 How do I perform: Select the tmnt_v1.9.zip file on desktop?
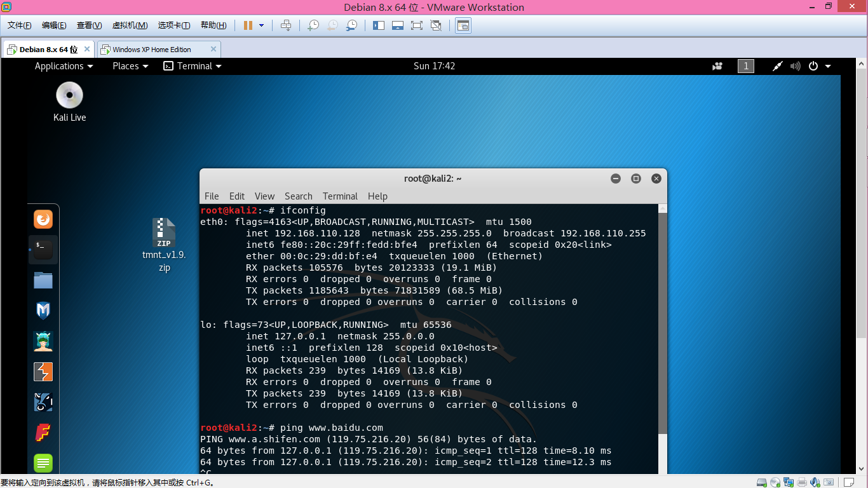tap(164, 245)
